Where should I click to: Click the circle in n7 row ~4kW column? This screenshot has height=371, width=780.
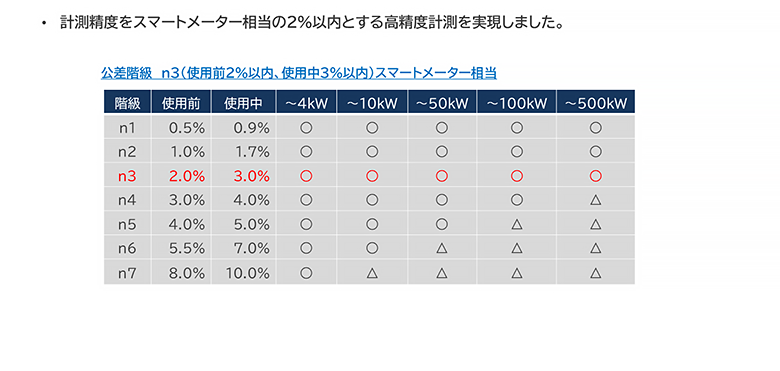306,273
